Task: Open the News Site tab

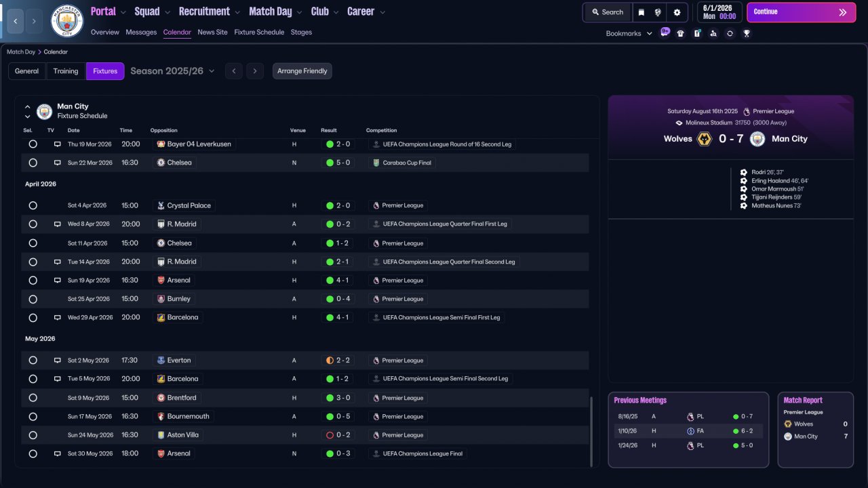Action: click(213, 32)
